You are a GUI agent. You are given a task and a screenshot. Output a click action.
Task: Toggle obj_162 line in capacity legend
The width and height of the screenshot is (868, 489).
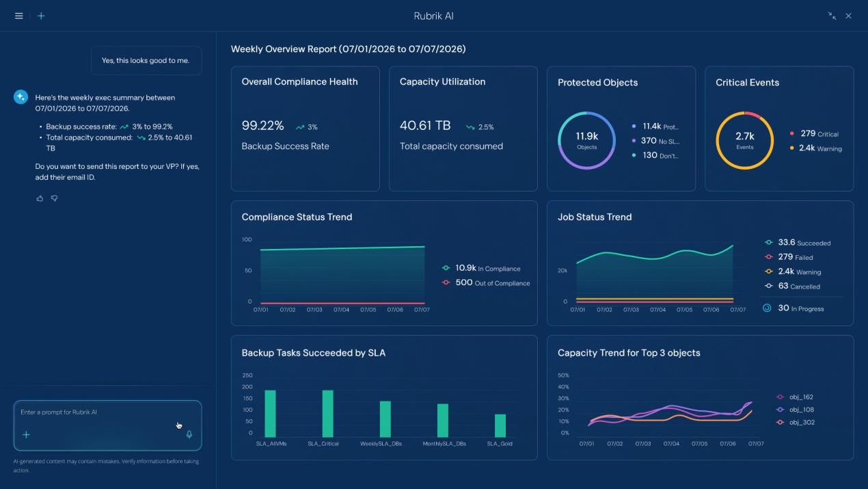(795, 397)
